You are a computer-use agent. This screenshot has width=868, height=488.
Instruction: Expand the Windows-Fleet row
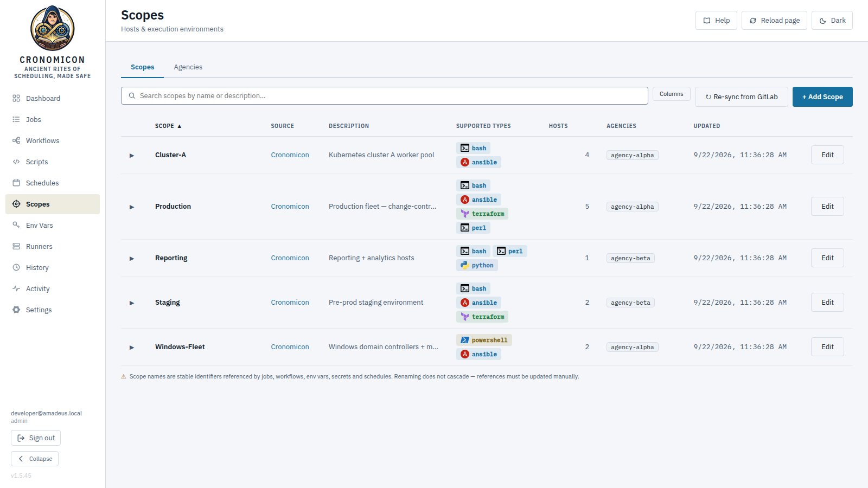coord(131,348)
